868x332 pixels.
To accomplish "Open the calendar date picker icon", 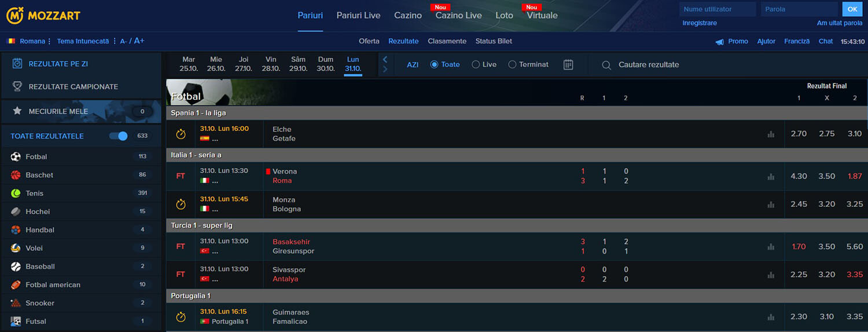I will [x=568, y=64].
